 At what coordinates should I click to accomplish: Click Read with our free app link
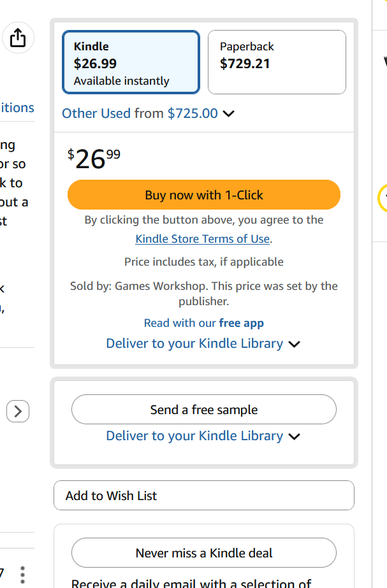[204, 323]
